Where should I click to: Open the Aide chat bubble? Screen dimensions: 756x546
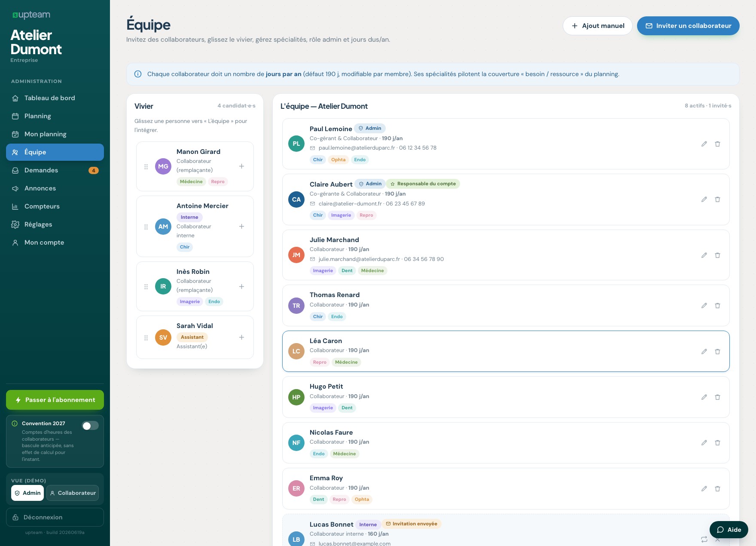(x=729, y=530)
